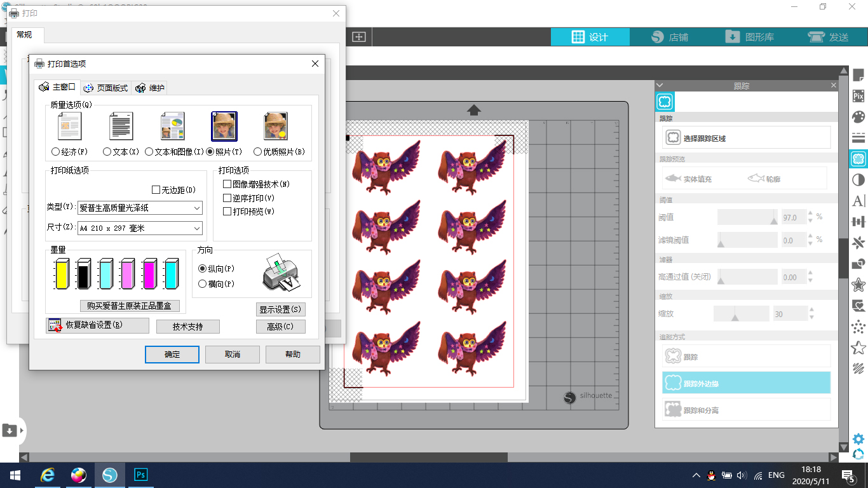Increase the 缩放 value with stepper
The height and width of the screenshot is (488, 868).
[x=810, y=310]
